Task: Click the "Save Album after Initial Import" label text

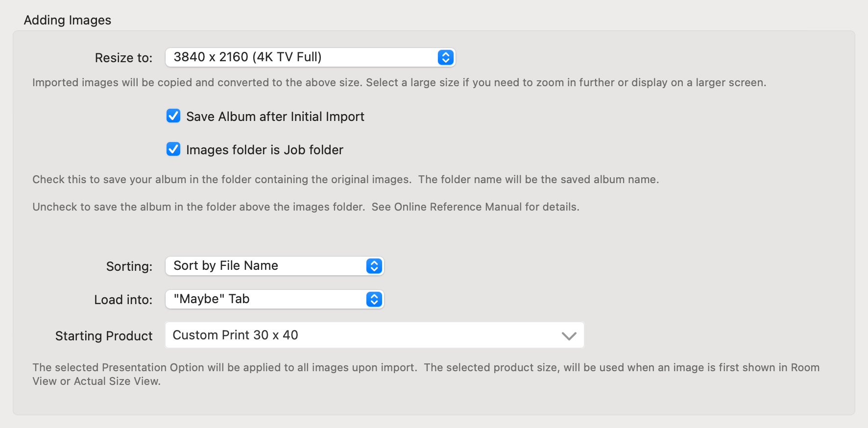Action: click(x=275, y=117)
